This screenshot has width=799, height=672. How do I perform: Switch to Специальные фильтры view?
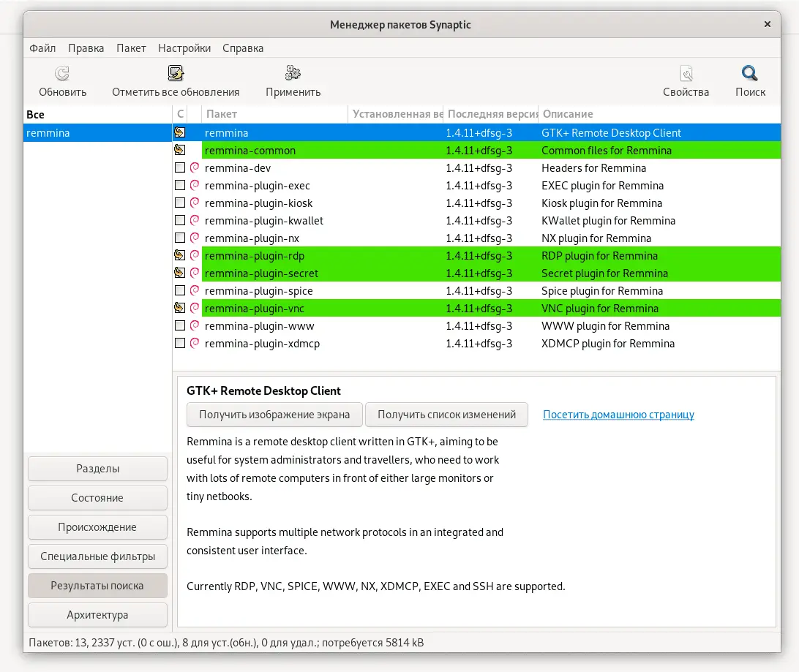tap(97, 556)
